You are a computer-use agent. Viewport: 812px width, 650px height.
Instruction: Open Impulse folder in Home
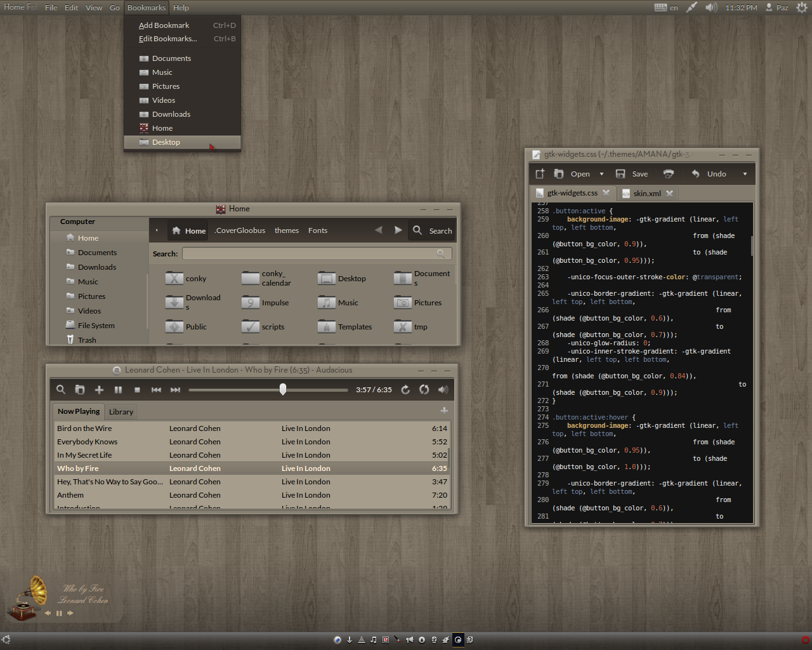click(x=265, y=303)
